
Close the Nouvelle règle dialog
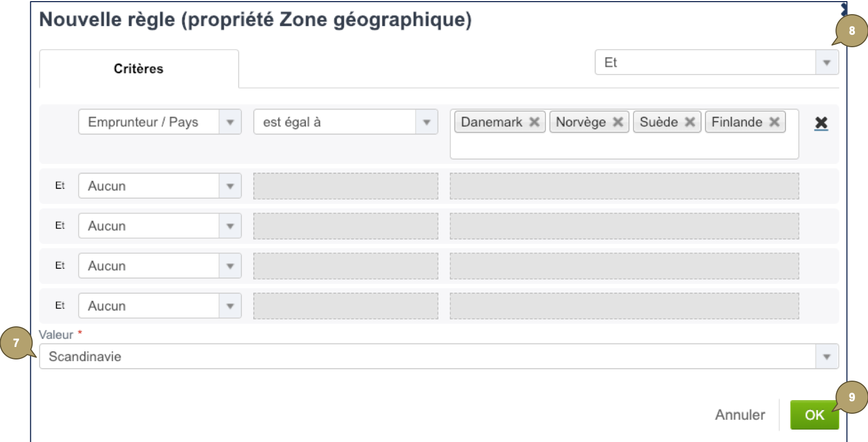click(845, 8)
